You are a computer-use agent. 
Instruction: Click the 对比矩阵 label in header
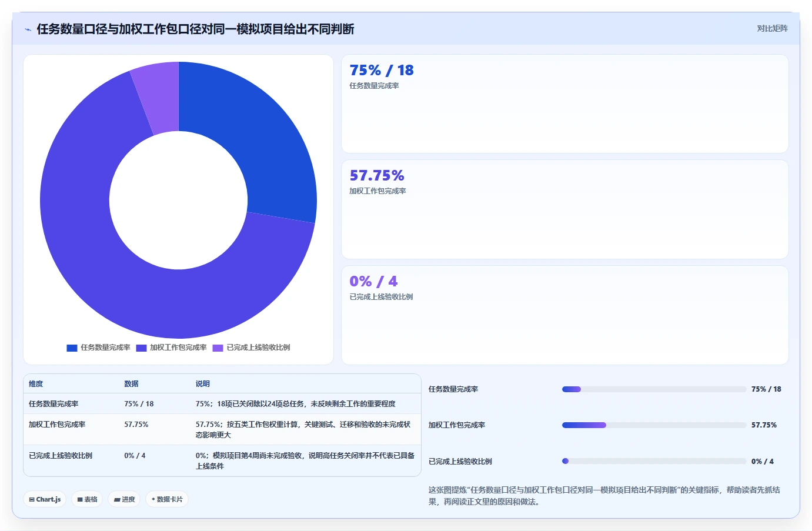pyautogui.click(x=772, y=28)
